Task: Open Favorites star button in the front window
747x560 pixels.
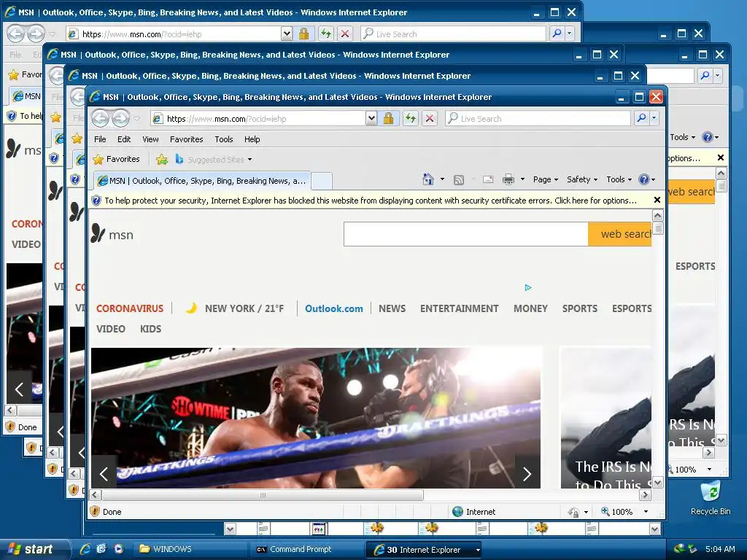Action: [x=117, y=159]
